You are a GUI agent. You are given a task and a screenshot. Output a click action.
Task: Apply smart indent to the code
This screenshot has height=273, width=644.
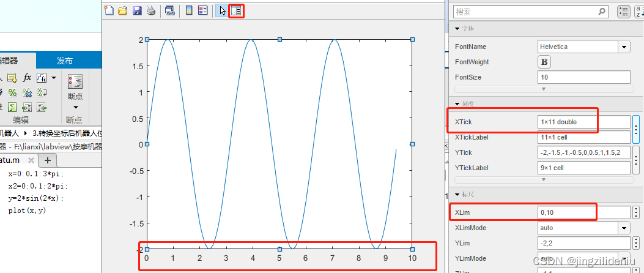point(12,108)
